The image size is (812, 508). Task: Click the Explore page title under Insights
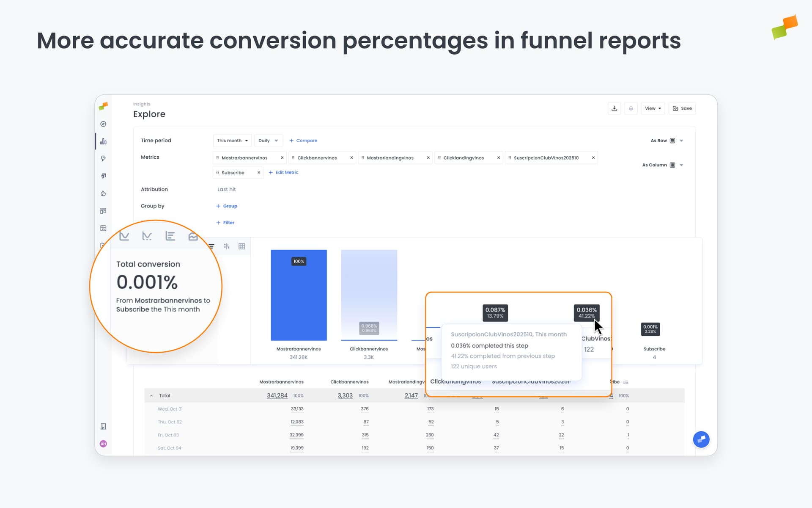[x=149, y=114]
